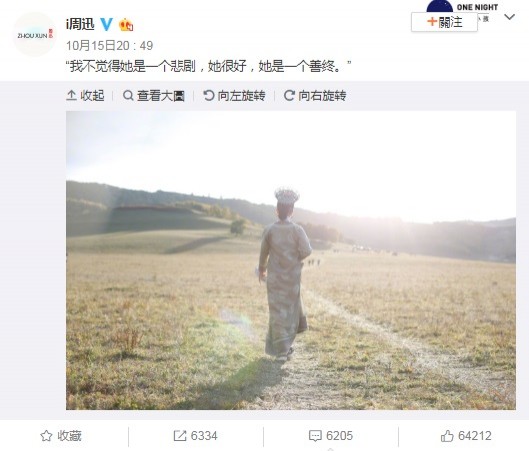Open the post timestamp 10月15日 20:49
The height and width of the screenshot is (451, 529).
point(109,45)
